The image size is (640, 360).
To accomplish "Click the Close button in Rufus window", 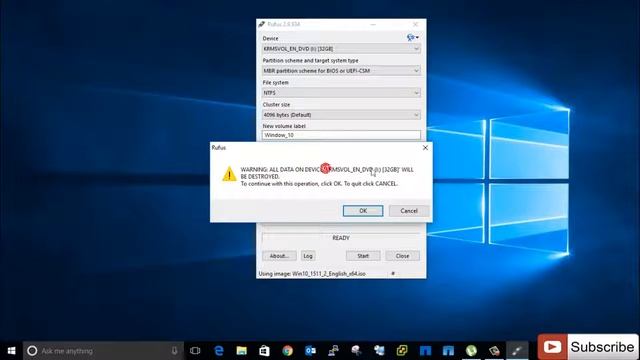I will click(402, 256).
